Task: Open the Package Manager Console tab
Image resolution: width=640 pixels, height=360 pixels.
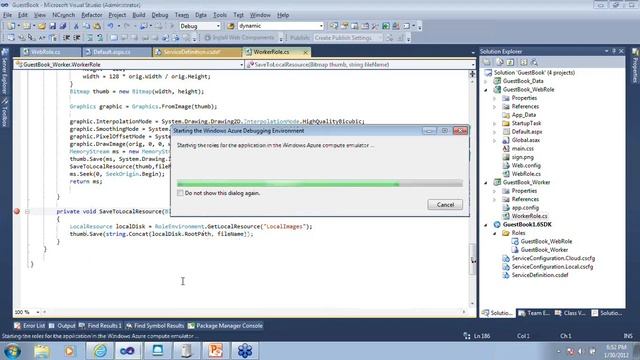Action: [x=225, y=326]
